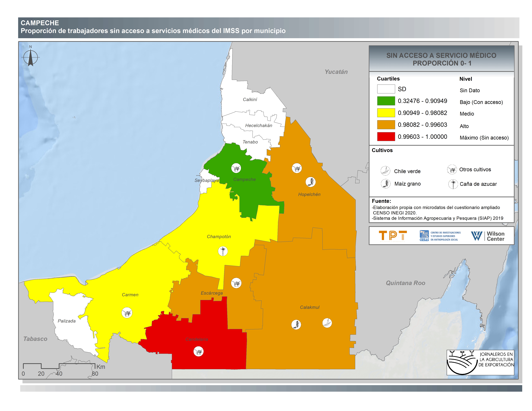Click the Wilson Center logo

pos(488,236)
